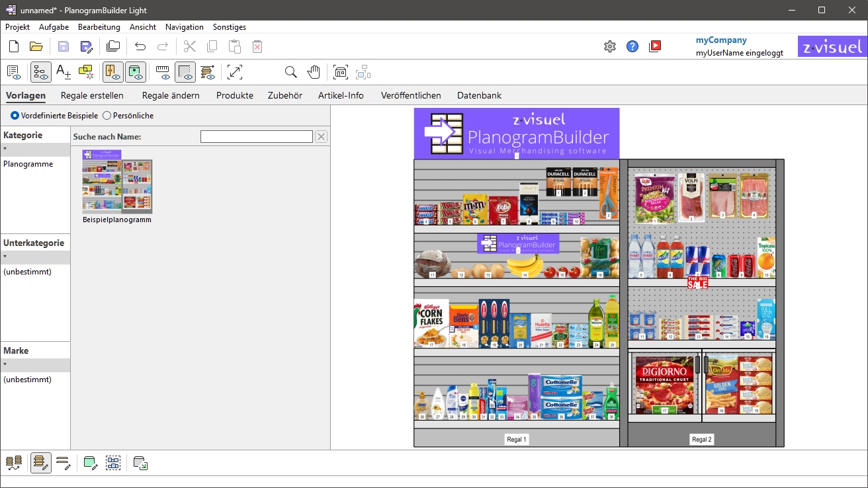Open the Ansicht menu
This screenshot has width=868, height=488.
143,27
